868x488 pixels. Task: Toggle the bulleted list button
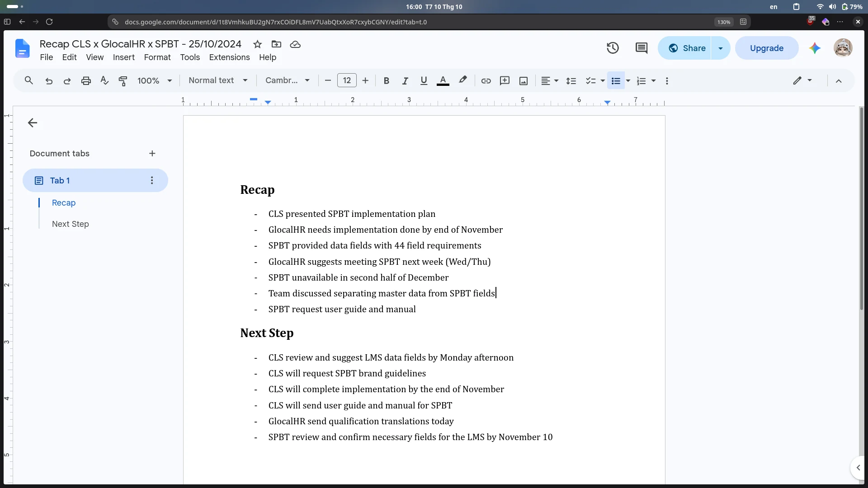coord(616,81)
